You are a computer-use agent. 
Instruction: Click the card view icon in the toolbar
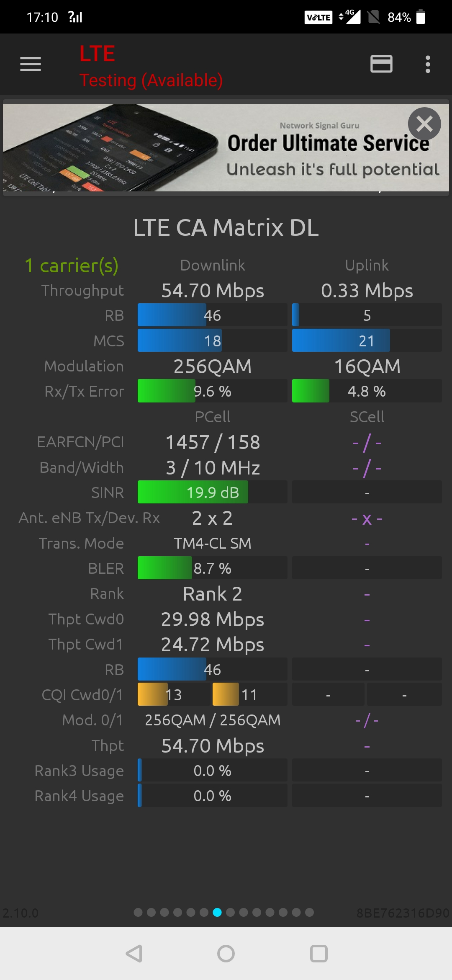pos(381,64)
